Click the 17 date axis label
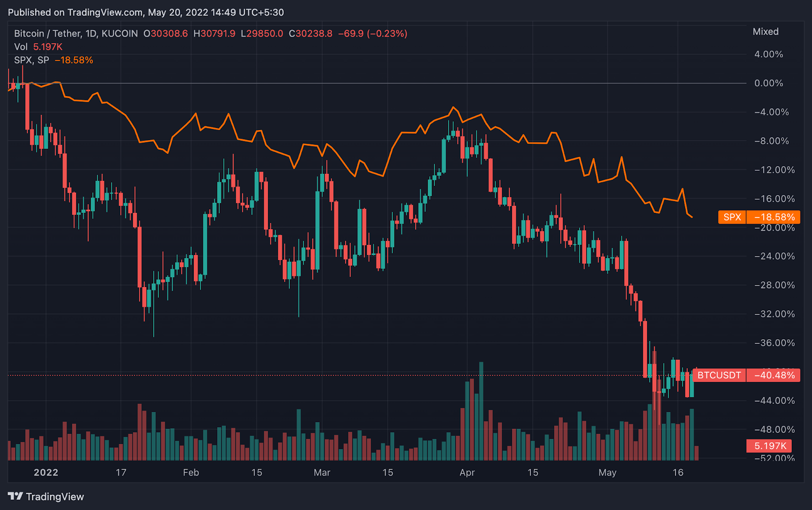Image resolution: width=812 pixels, height=510 pixels. [121, 472]
